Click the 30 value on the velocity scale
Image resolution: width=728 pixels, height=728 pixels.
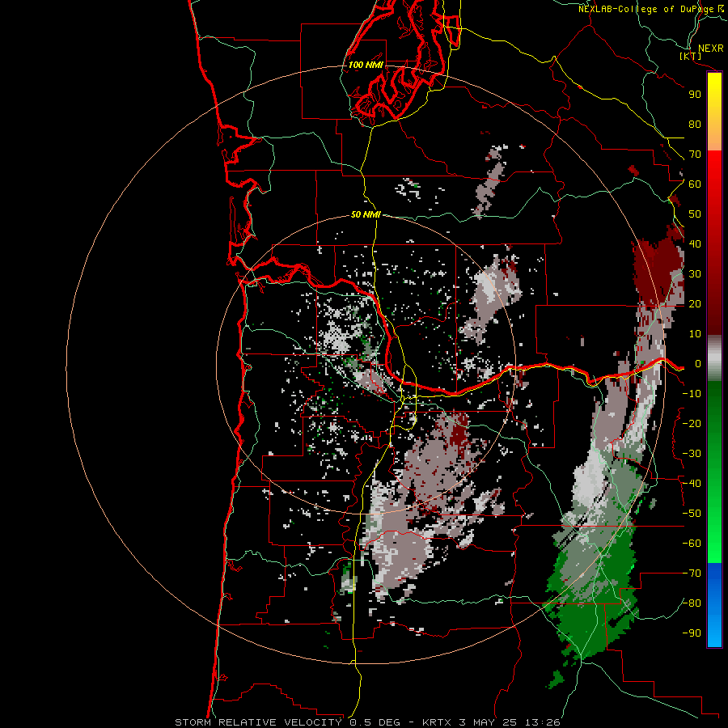click(695, 274)
